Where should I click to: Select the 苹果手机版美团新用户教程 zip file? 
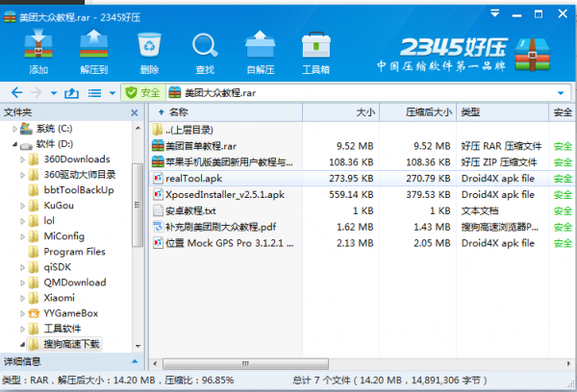pyautogui.click(x=363, y=162)
